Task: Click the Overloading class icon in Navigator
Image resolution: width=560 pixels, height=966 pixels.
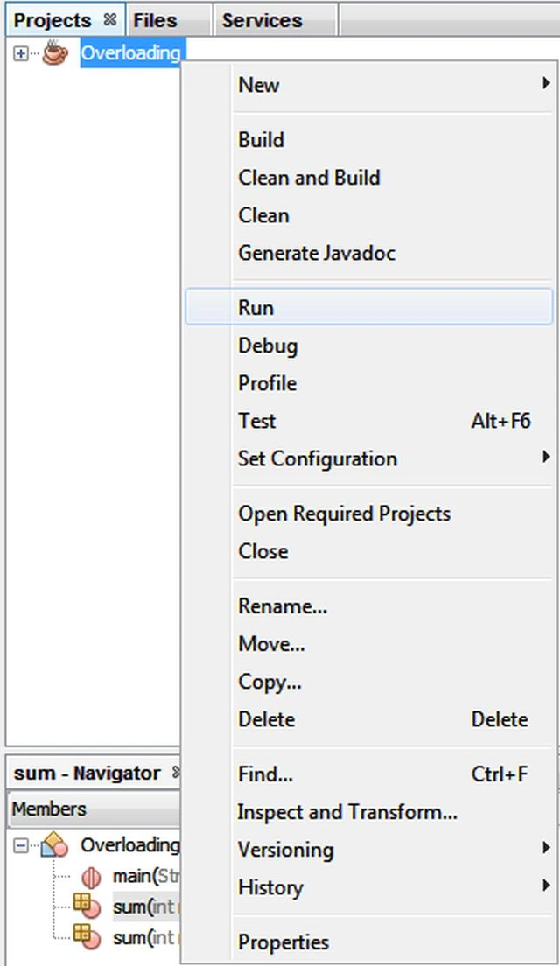Action: point(54,844)
